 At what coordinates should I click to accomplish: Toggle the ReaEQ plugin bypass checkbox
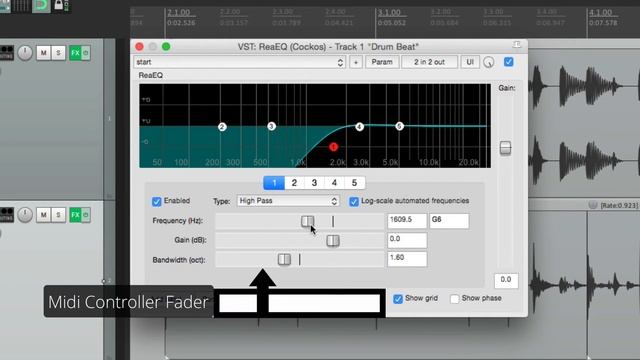click(x=509, y=62)
